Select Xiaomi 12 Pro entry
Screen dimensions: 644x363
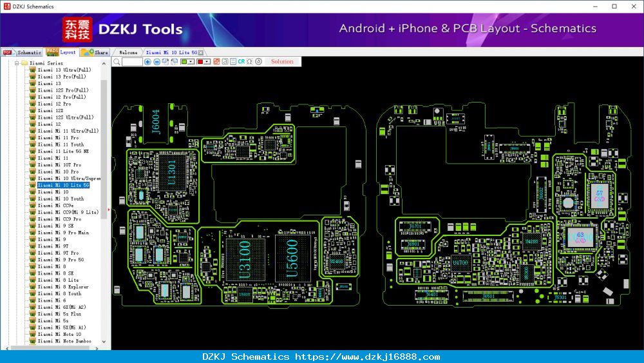pyautogui.click(x=54, y=104)
